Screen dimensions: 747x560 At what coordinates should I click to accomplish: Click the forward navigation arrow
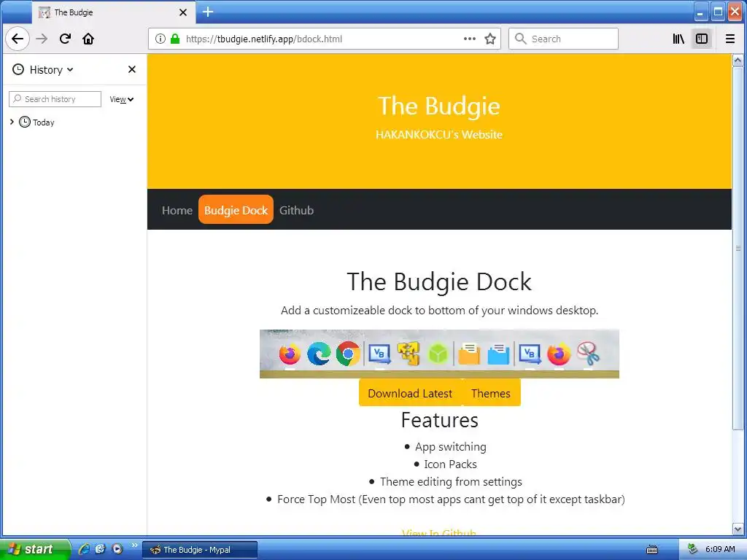pyautogui.click(x=42, y=39)
